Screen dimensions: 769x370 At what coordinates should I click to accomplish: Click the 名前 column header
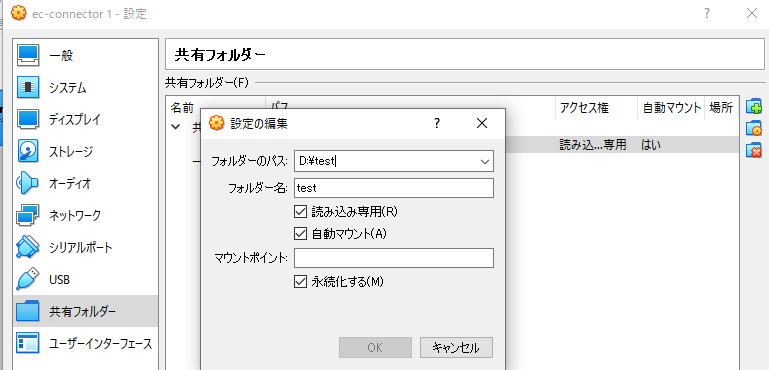click(x=182, y=108)
